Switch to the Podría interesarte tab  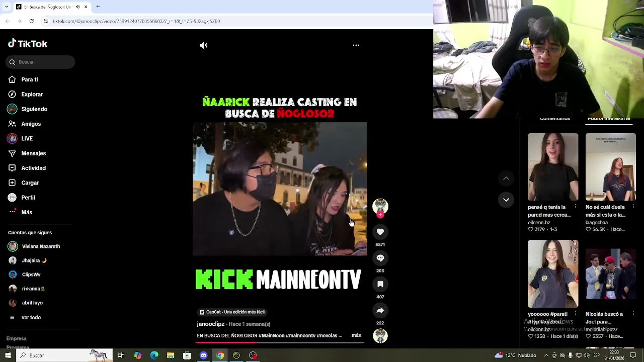(x=609, y=120)
